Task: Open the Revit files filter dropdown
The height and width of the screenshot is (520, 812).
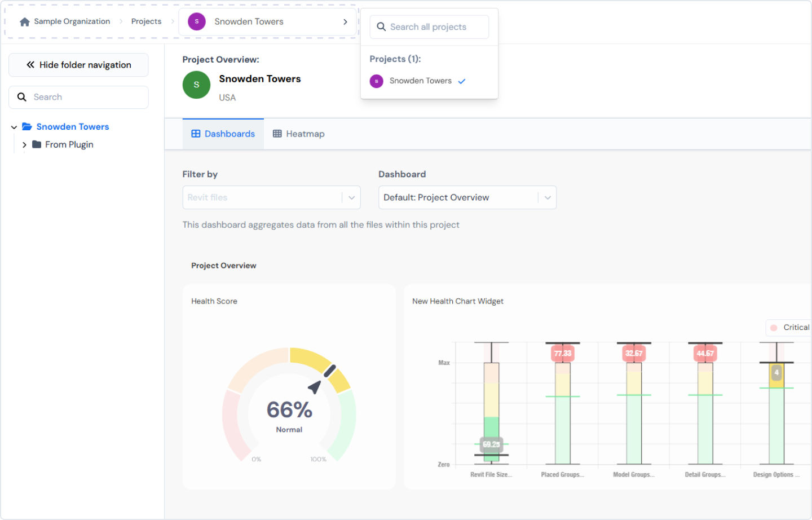Action: 271,197
